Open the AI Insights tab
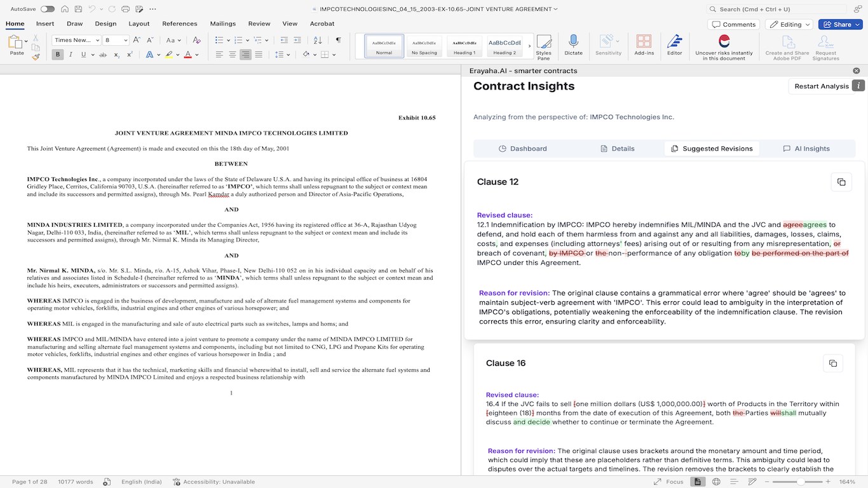Viewport: 868px width, 488px height. pos(806,149)
